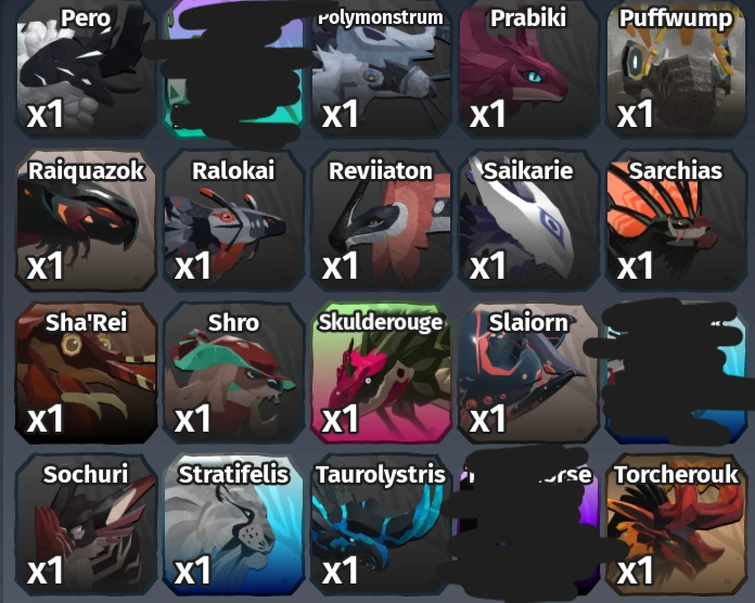Select the Torcherouk creature slot
The height and width of the screenshot is (603, 755).
point(676,524)
